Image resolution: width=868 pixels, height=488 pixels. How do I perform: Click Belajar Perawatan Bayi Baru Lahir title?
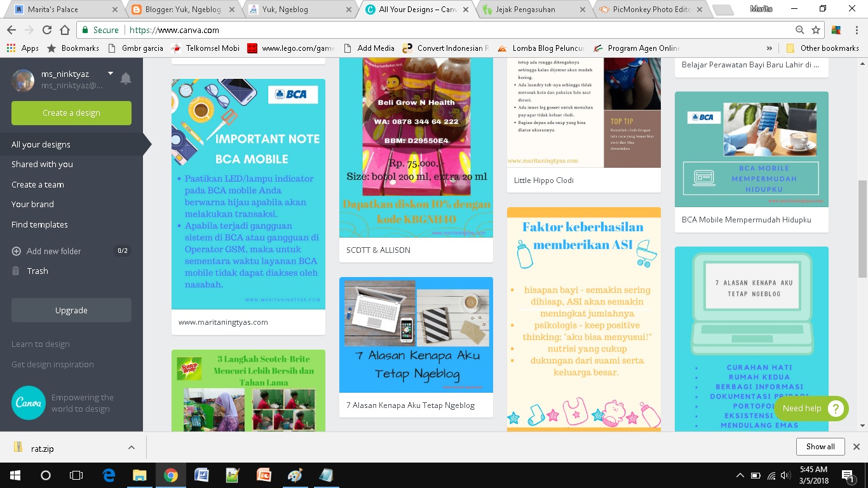click(x=750, y=65)
